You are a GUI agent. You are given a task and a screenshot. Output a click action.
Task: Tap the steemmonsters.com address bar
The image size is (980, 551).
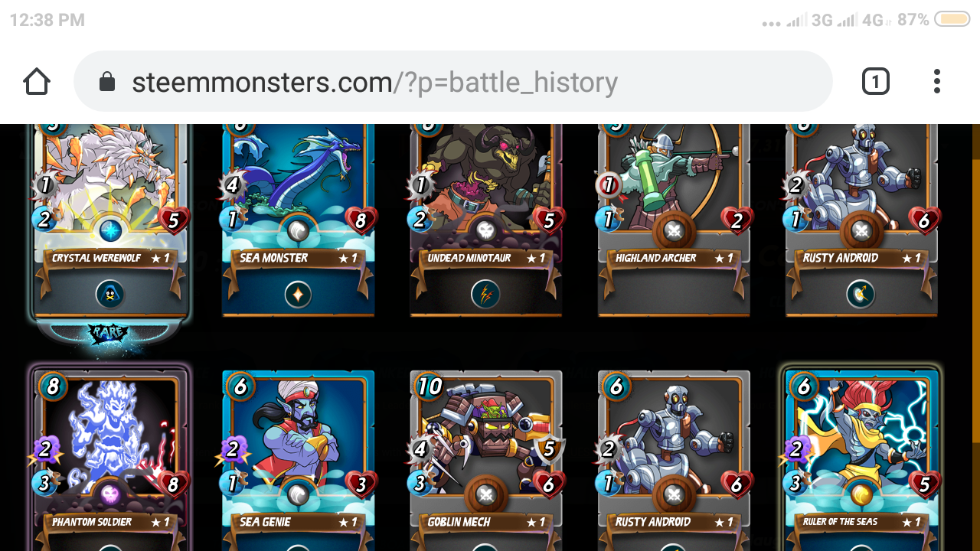[x=452, y=81]
